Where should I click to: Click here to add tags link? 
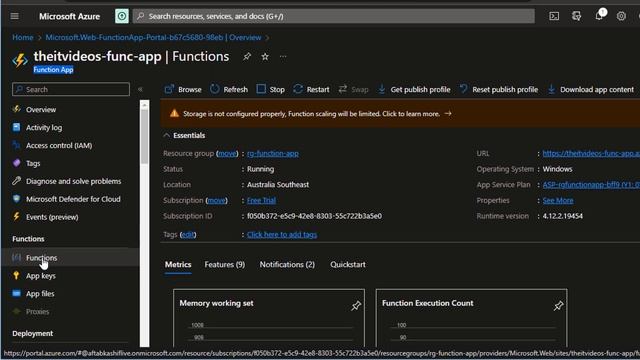(282, 235)
